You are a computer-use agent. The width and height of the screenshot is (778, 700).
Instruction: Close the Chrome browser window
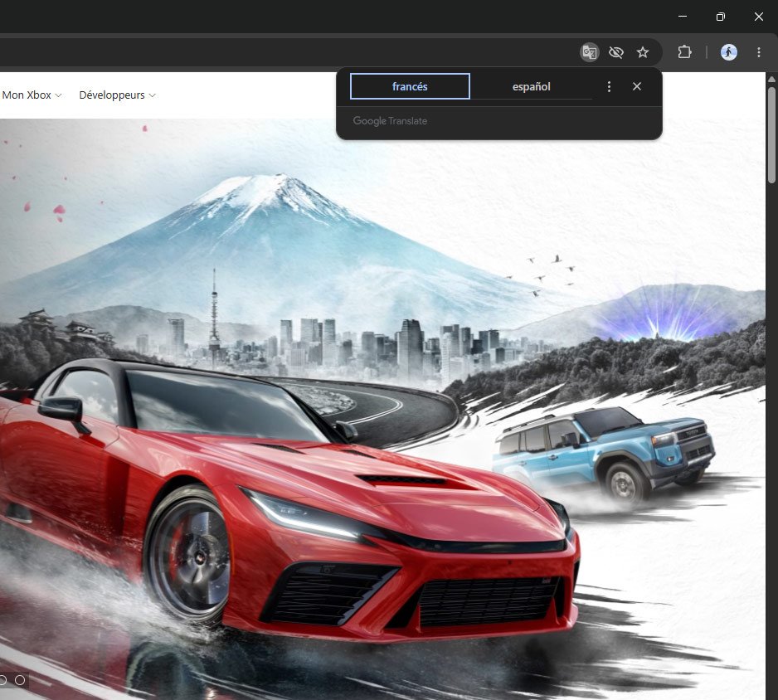tap(759, 17)
